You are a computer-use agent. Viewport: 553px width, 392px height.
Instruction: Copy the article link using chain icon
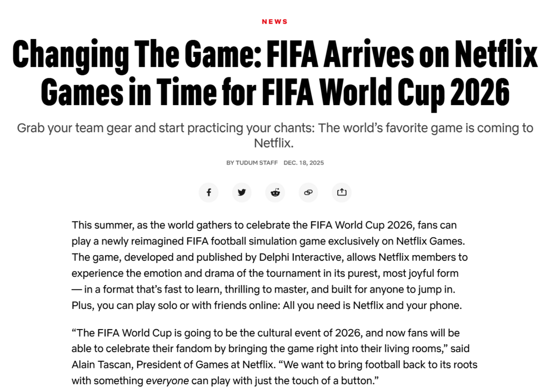click(308, 192)
